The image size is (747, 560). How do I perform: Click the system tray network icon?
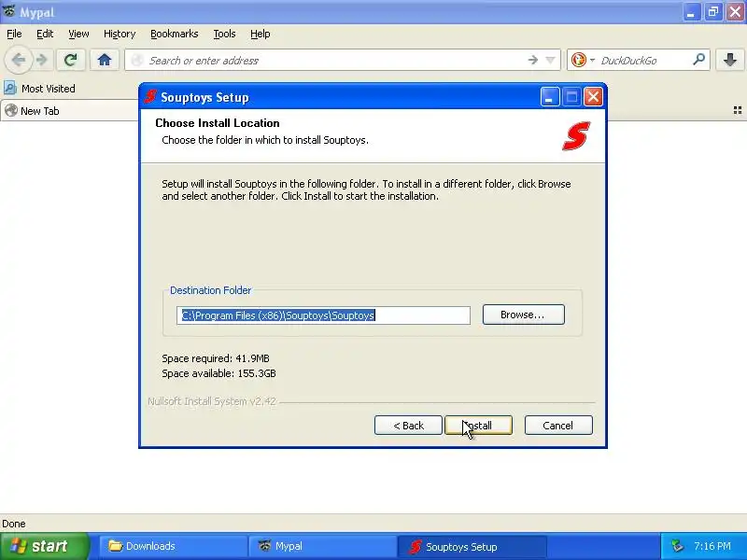click(677, 546)
